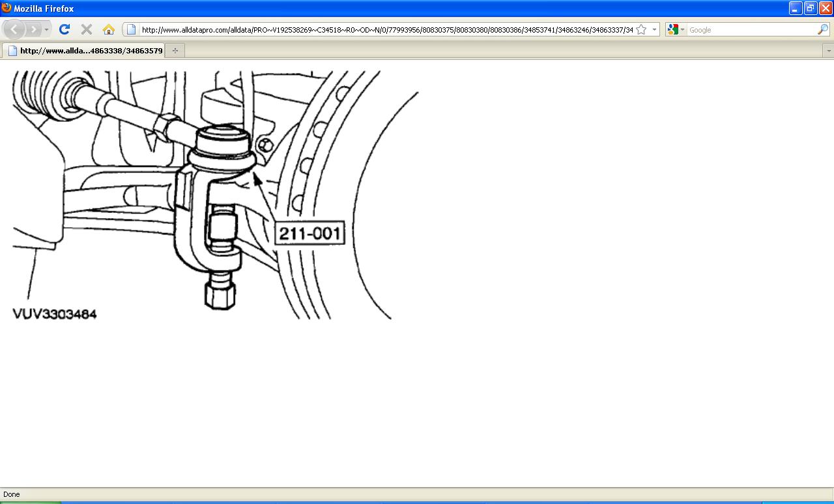Select the alldata tab in the tab bar
The image size is (834, 504).
pyautogui.click(x=85, y=50)
